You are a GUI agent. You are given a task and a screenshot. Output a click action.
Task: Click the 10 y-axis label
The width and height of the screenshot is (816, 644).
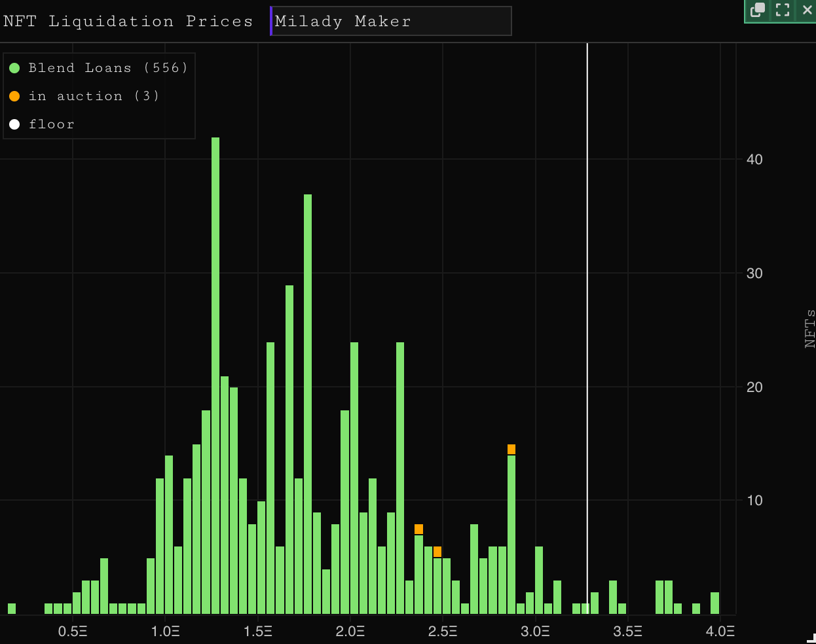point(754,501)
